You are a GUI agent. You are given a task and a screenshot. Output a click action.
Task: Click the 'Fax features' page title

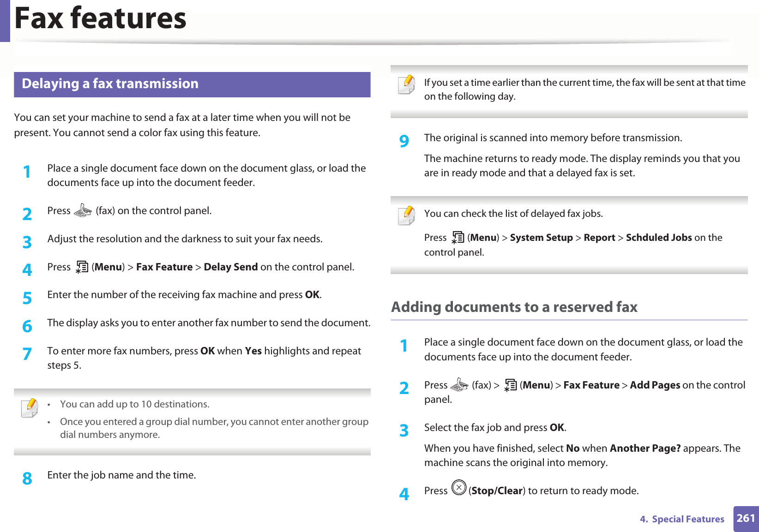(x=100, y=18)
